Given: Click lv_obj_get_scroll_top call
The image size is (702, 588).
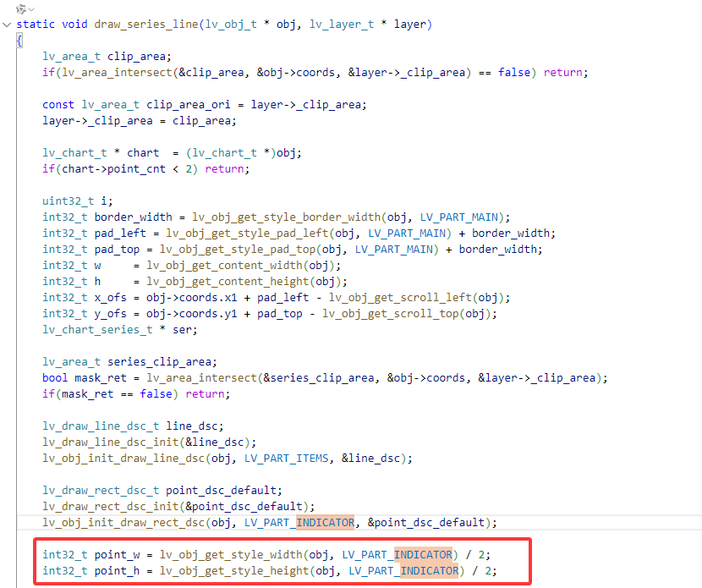Looking at the screenshot, I should [x=391, y=314].
